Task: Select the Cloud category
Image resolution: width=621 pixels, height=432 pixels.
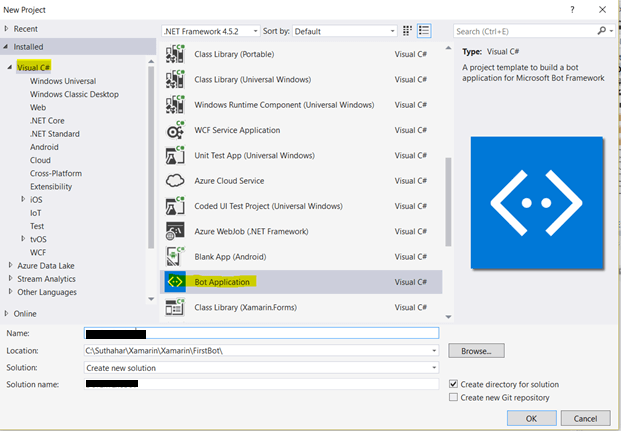Action: (x=40, y=160)
